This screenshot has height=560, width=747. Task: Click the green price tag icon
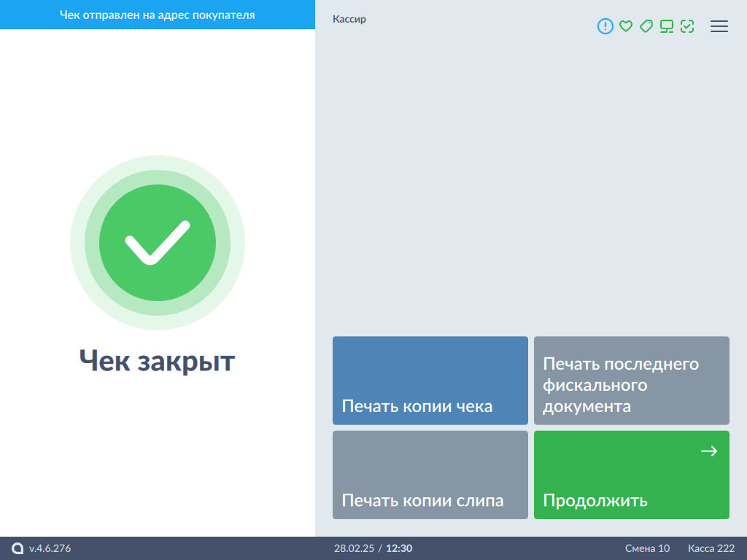(x=646, y=26)
